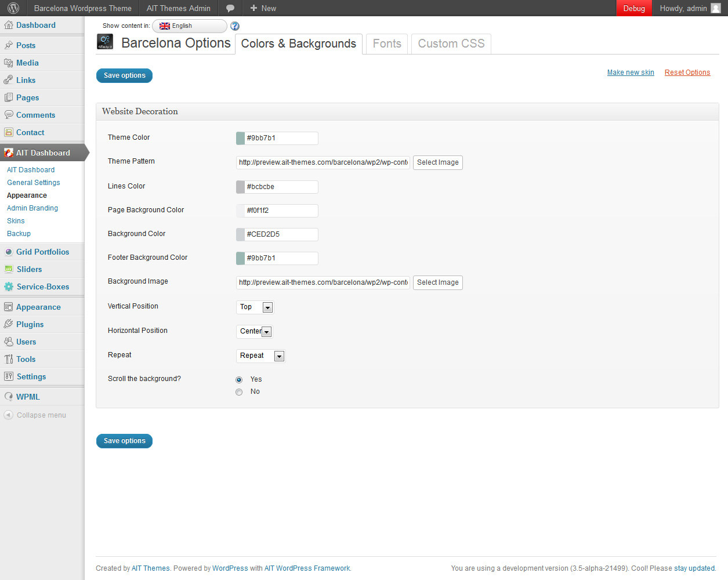Image resolution: width=728 pixels, height=580 pixels.
Task: Click the bottom Save options button
Action: (124, 441)
